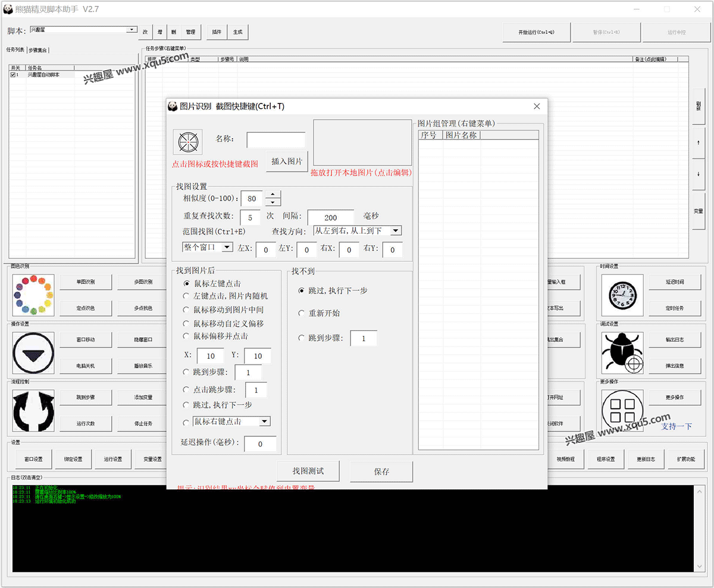The image size is (714, 588).
Task: Click the 相似度 value field
Action: (x=252, y=199)
